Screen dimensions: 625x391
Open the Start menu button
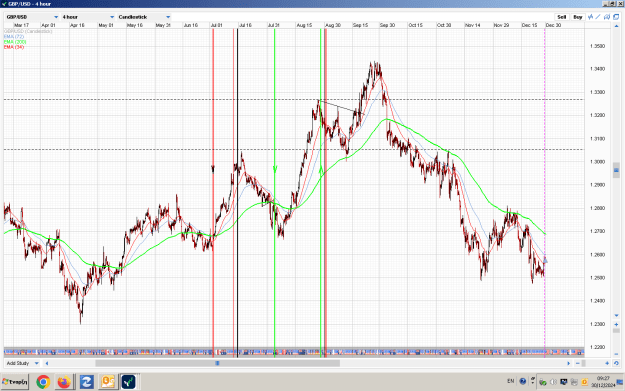coord(15,382)
